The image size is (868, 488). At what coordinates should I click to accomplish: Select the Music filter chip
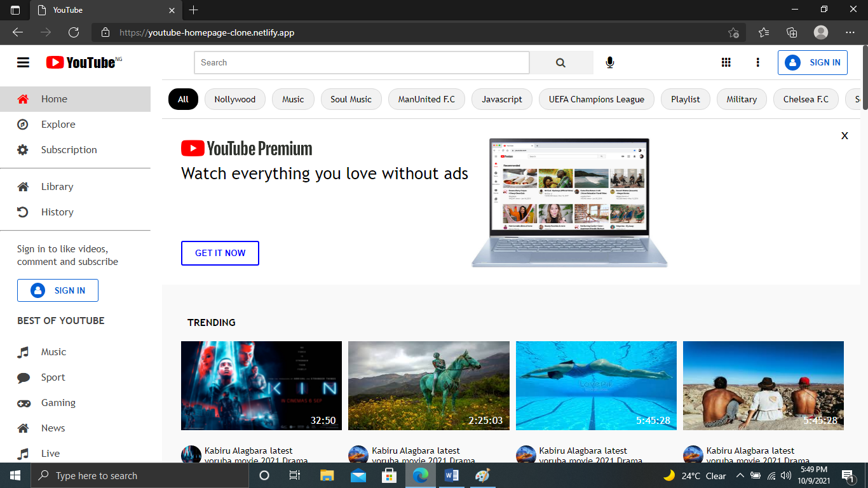[293, 99]
